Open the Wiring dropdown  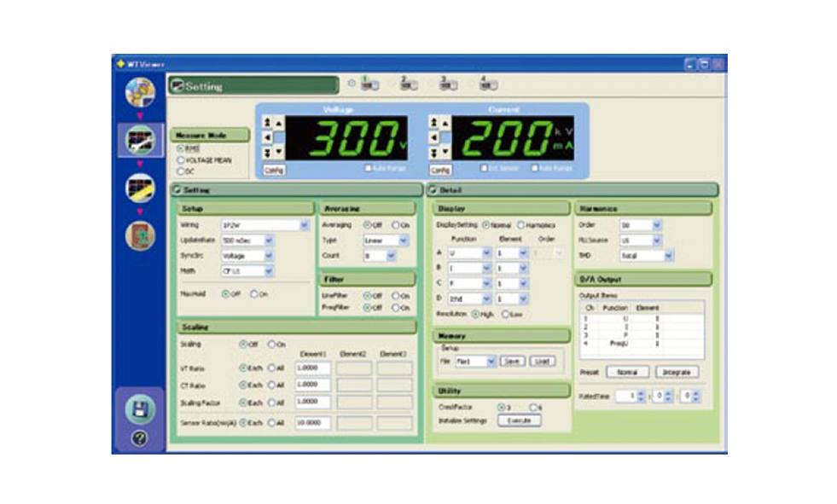[x=305, y=225]
